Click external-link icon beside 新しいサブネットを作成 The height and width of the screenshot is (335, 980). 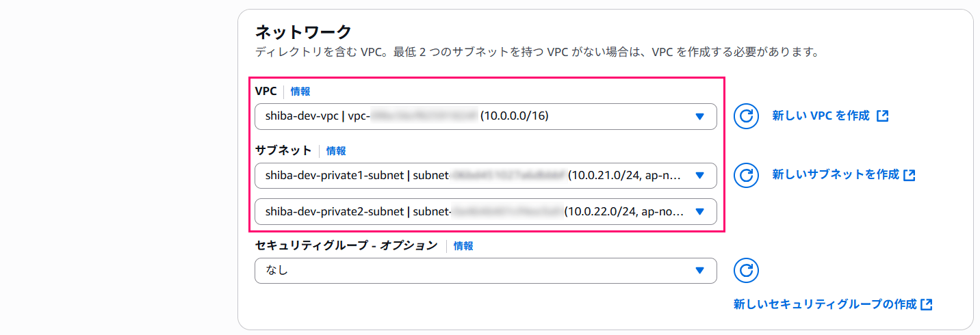pyautogui.click(x=910, y=175)
